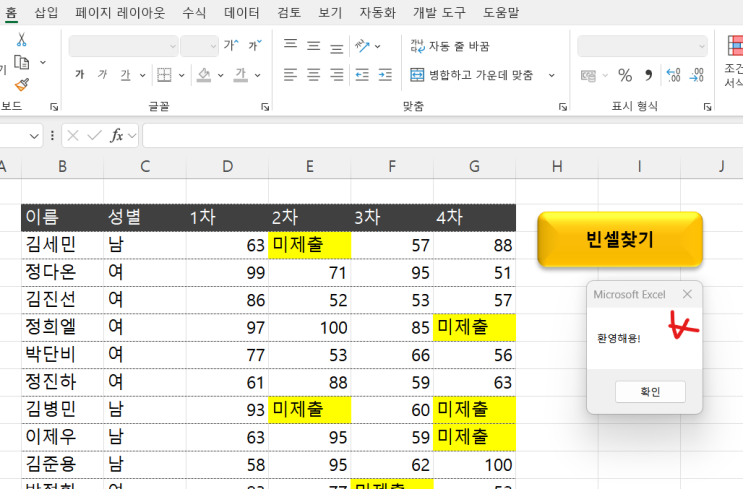
Task: Open the font name combo box
Action: tap(124, 46)
